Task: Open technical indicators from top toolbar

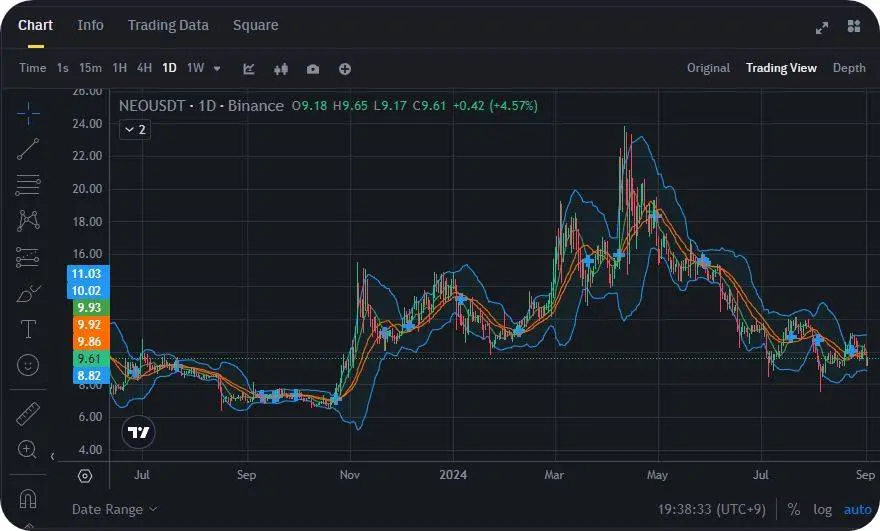Action: pos(249,68)
